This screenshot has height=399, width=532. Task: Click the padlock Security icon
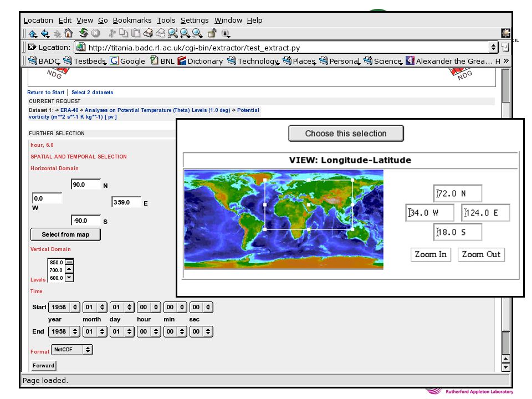pyautogui.click(x=212, y=33)
